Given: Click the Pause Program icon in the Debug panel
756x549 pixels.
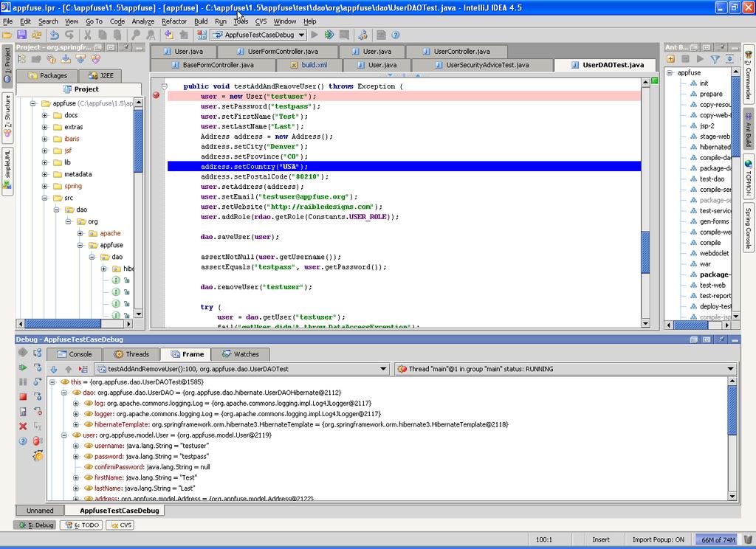Looking at the screenshot, I should pos(23,381).
